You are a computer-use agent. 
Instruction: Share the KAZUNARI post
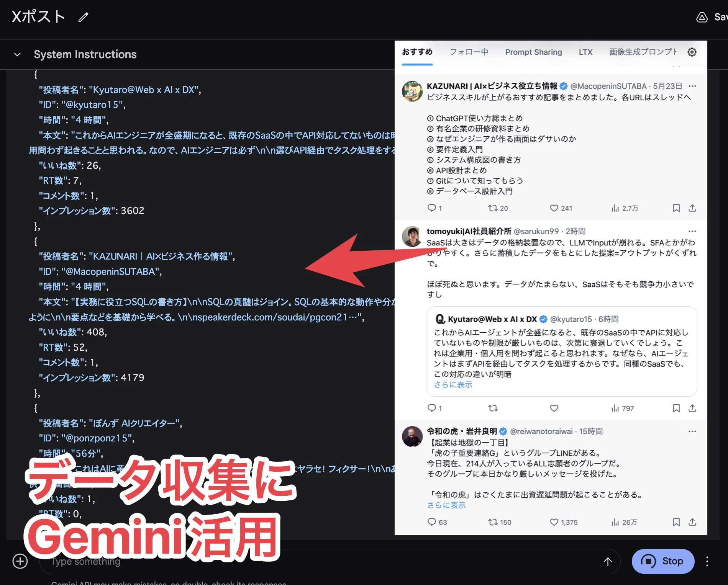pos(692,208)
